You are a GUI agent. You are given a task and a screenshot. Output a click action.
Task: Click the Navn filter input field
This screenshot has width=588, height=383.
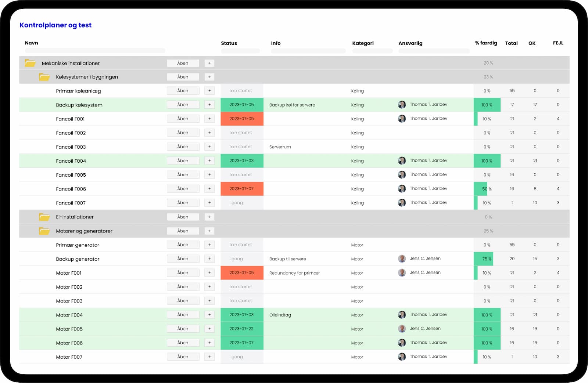click(x=95, y=51)
